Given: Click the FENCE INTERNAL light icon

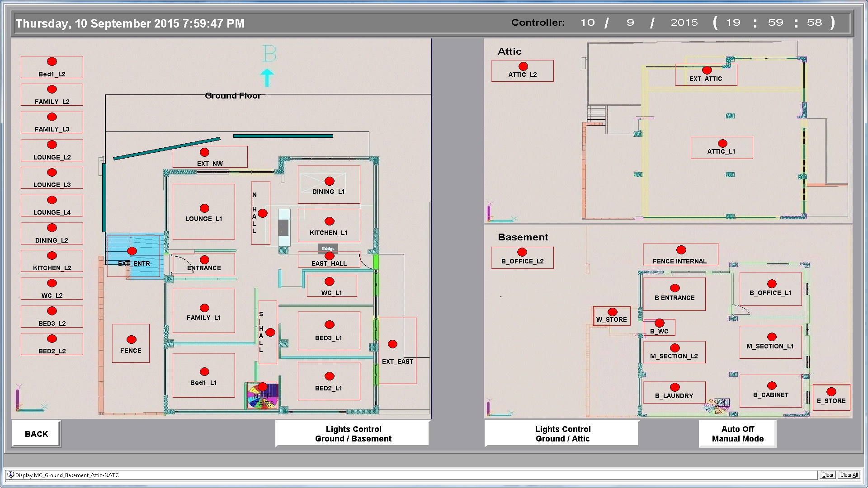Looking at the screenshot, I should (x=681, y=250).
